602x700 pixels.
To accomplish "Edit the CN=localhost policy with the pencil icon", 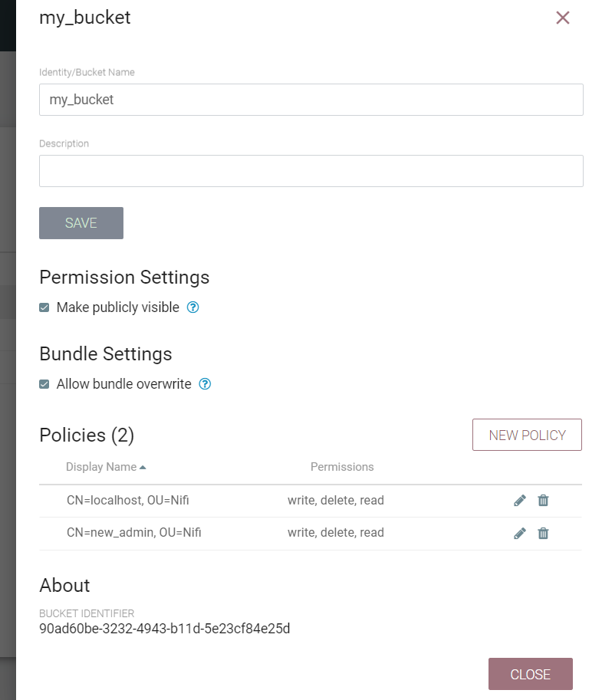I will [x=520, y=500].
